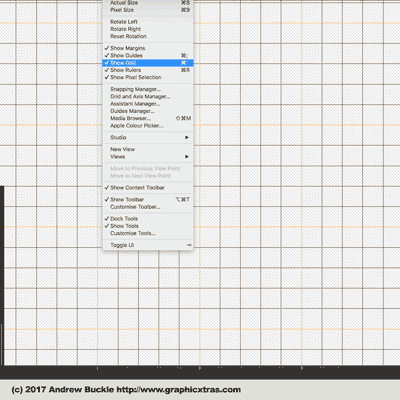The height and width of the screenshot is (400, 400).
Task: Toggle the Show Guides option
Action: (148, 55)
